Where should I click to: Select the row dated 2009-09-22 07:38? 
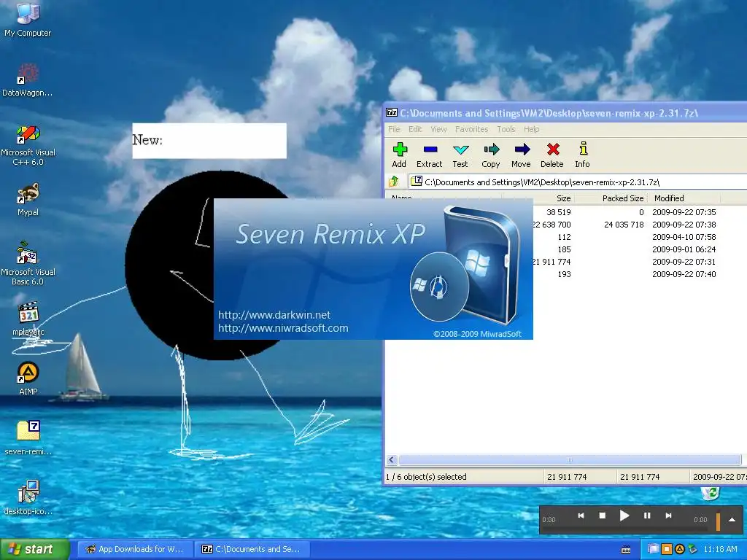tap(684, 225)
